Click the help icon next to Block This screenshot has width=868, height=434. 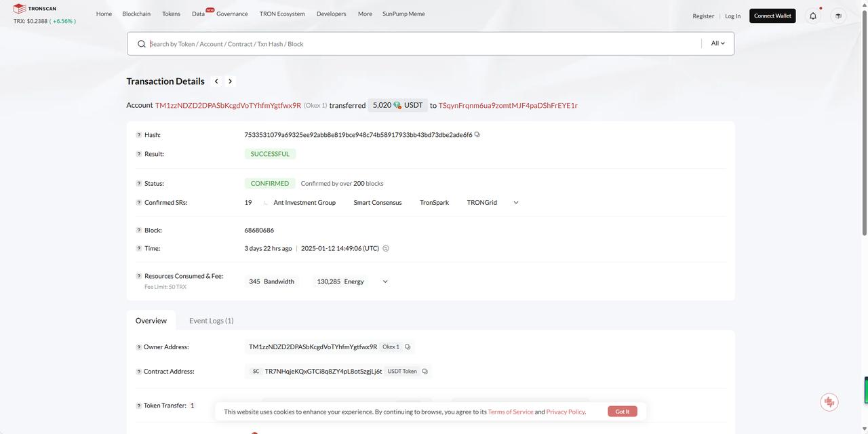coord(139,231)
